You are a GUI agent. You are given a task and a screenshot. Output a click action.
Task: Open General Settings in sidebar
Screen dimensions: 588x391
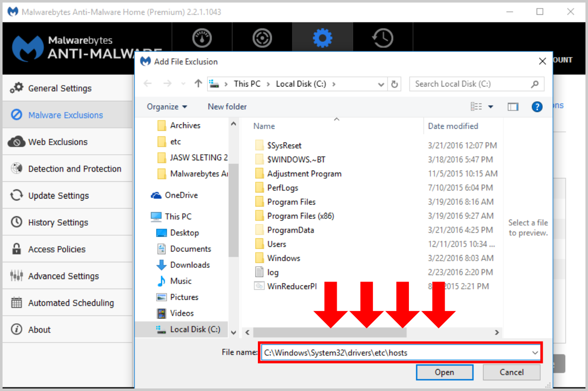pyautogui.click(x=68, y=88)
